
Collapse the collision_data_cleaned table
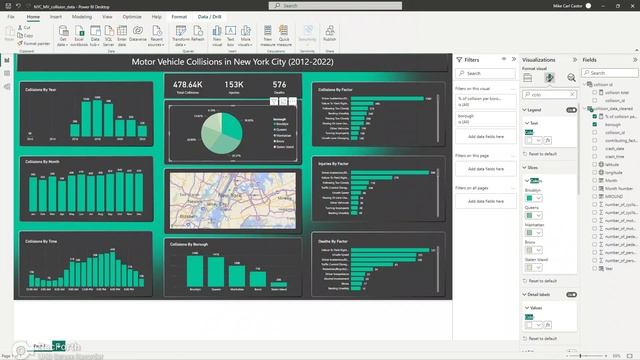click(x=585, y=109)
